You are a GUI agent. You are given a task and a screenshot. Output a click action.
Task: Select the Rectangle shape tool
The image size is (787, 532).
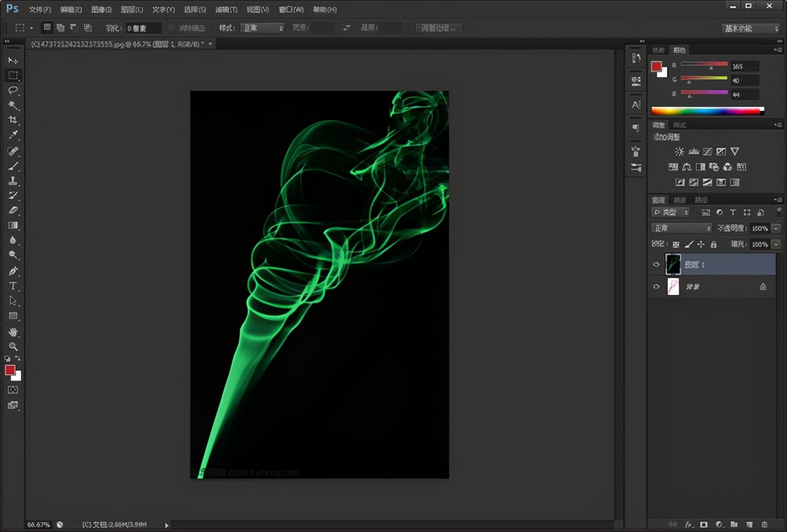[x=12, y=316]
